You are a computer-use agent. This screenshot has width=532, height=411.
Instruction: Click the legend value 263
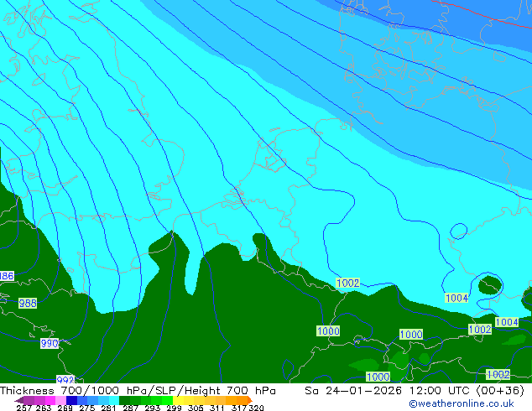click(x=43, y=408)
